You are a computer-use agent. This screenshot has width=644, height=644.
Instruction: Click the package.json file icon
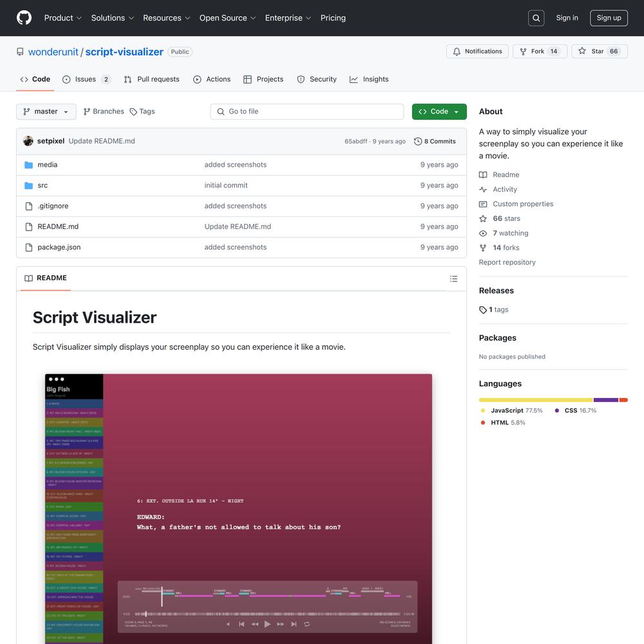click(29, 247)
